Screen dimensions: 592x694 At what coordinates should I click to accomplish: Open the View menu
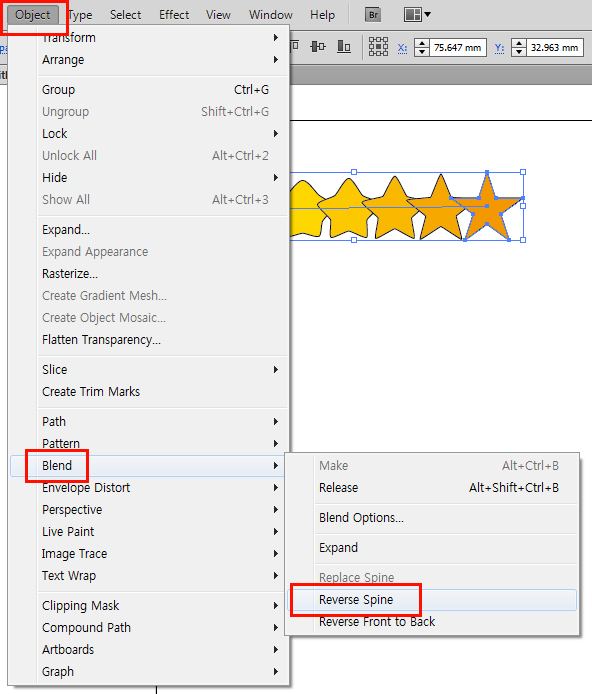click(x=218, y=15)
